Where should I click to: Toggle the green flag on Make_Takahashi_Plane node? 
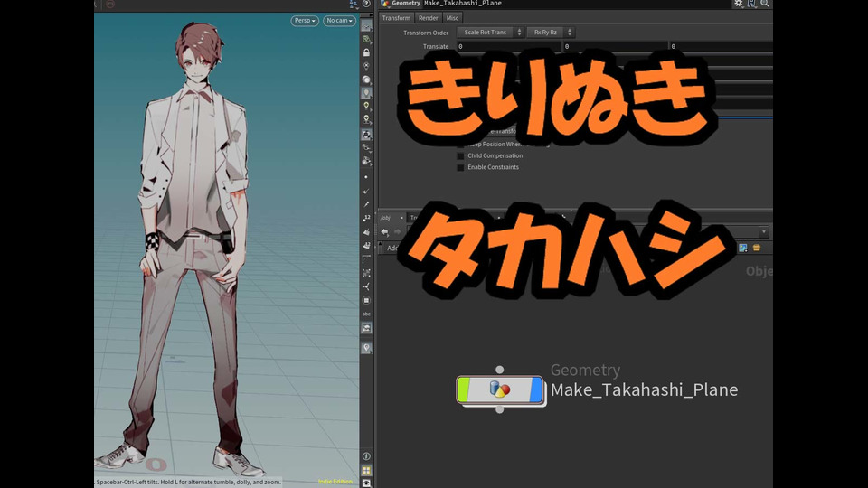tap(463, 389)
